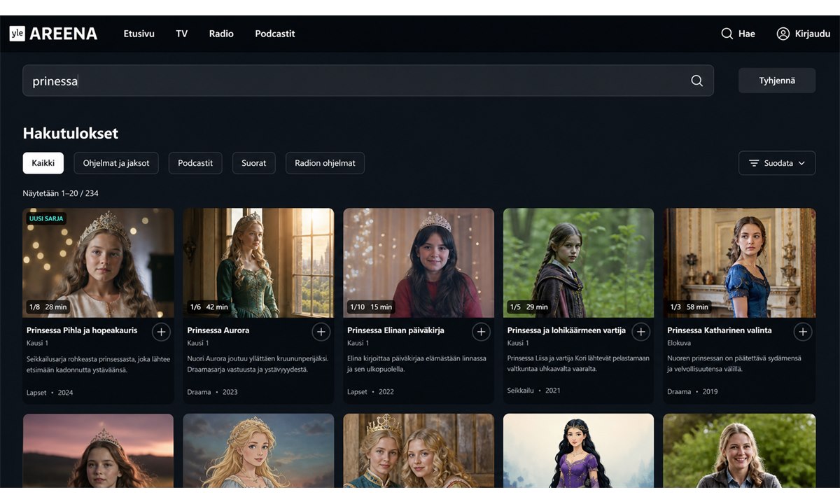Click Lapset • 2024 genre text
840x504 pixels.
50,393
